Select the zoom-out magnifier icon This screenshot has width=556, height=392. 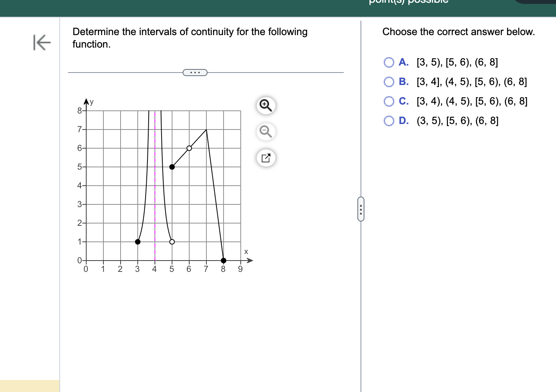[266, 132]
